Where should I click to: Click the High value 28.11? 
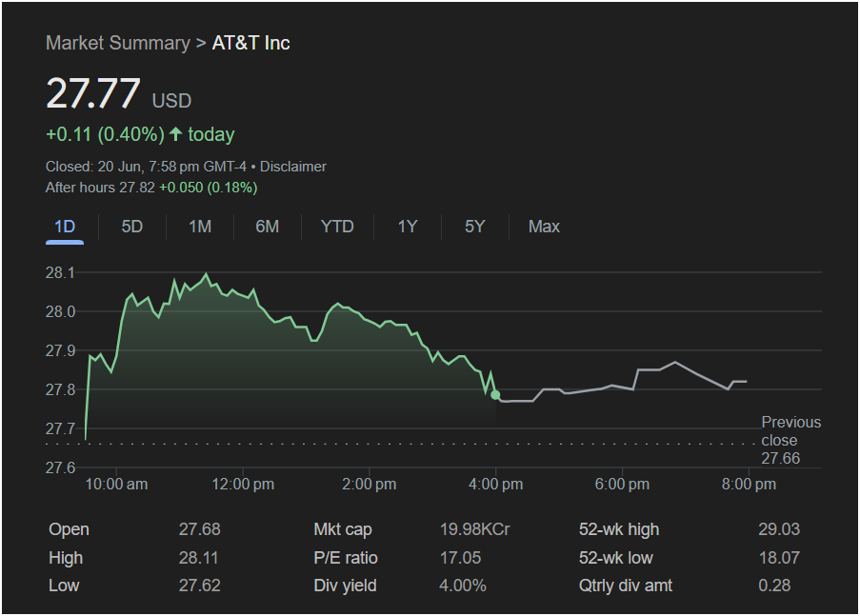[198, 558]
